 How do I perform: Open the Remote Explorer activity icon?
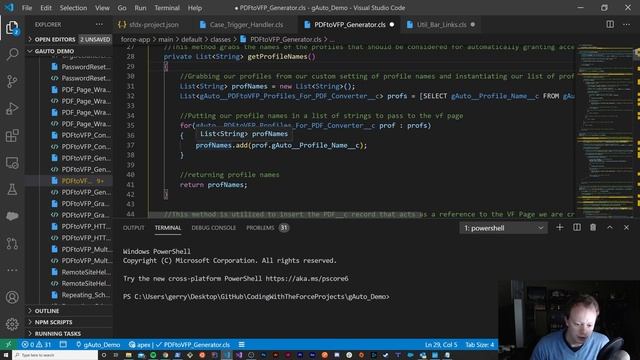pos(12,163)
